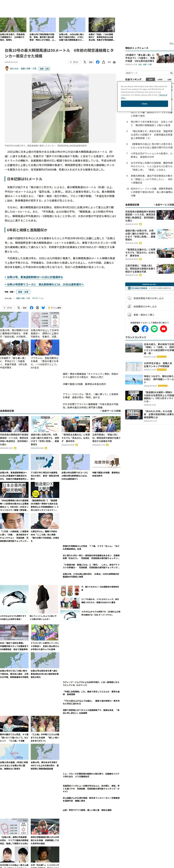Open headline スティーブ・ジョブズによる未来予測
The image size is (174, 868).
coord(91,684)
